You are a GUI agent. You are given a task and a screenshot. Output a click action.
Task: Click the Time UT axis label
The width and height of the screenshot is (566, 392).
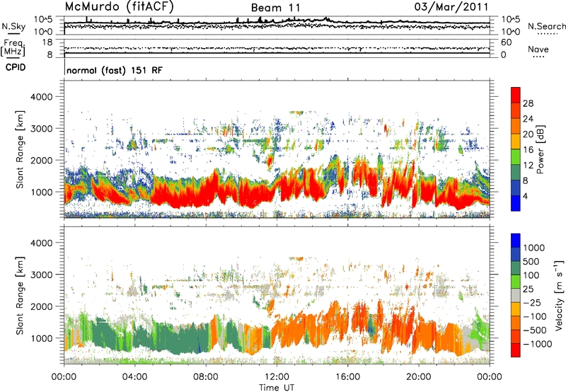(277, 387)
